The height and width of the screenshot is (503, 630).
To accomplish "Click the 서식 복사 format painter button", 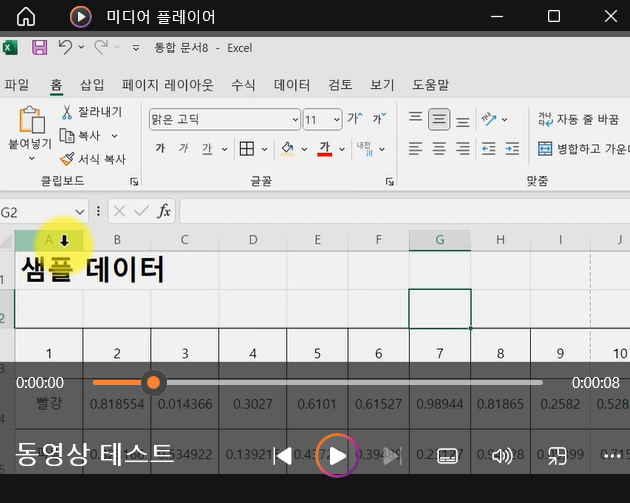I will tap(92, 159).
